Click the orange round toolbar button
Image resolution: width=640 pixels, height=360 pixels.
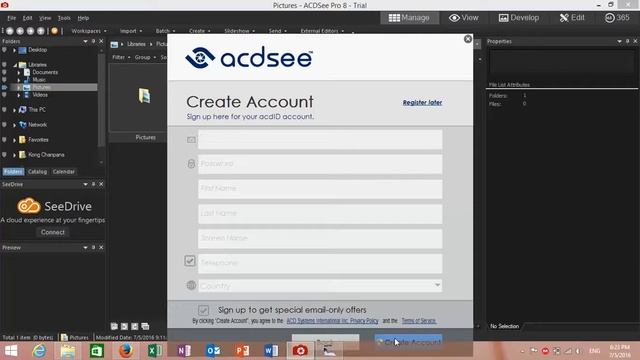point(54,31)
